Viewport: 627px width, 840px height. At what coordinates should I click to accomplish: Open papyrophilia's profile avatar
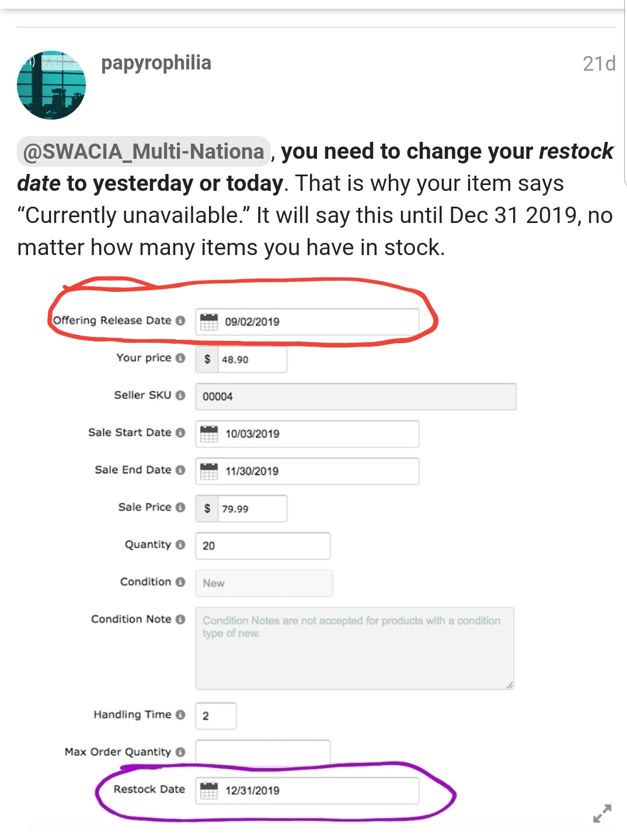[51, 85]
